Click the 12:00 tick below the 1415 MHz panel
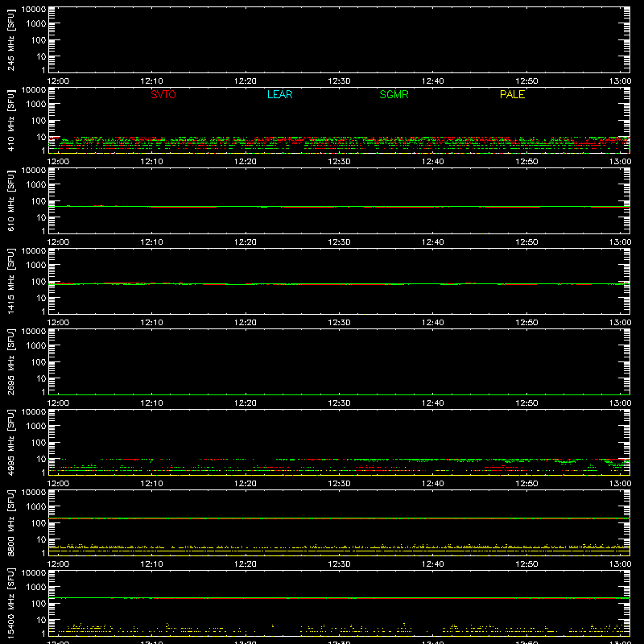This screenshot has height=644, width=644. click(x=58, y=323)
